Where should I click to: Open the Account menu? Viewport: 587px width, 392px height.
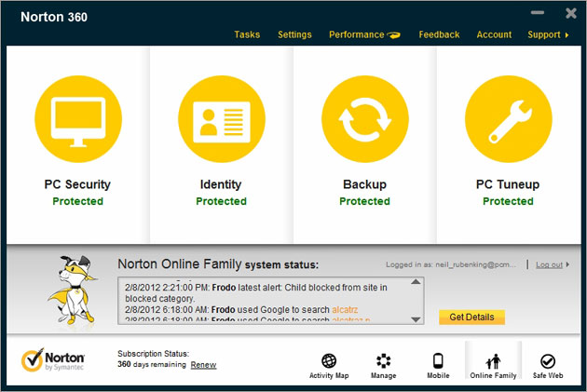(x=494, y=34)
